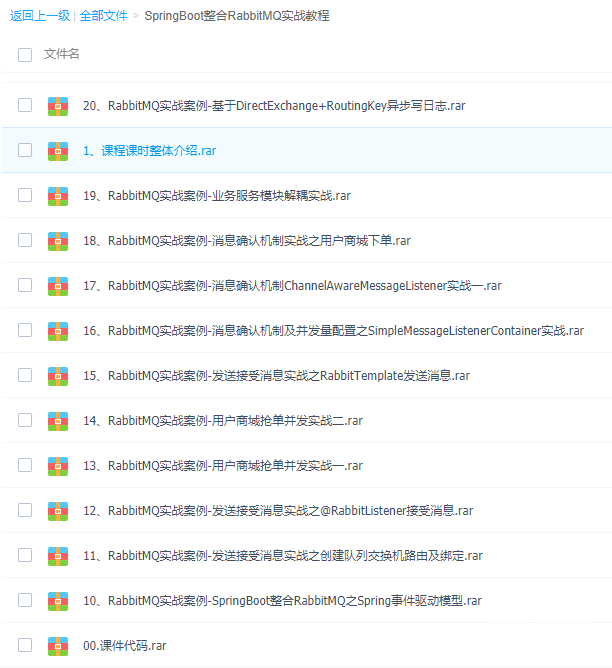612x668 pixels.
Task: Click rar icon of file 10 Spring事件驱动模型
Action: (x=58, y=601)
